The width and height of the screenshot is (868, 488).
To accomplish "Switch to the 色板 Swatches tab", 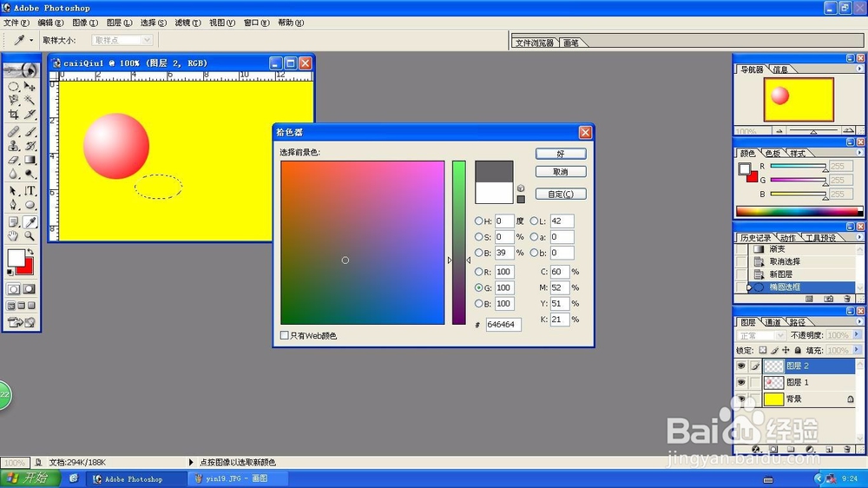I will [x=773, y=154].
